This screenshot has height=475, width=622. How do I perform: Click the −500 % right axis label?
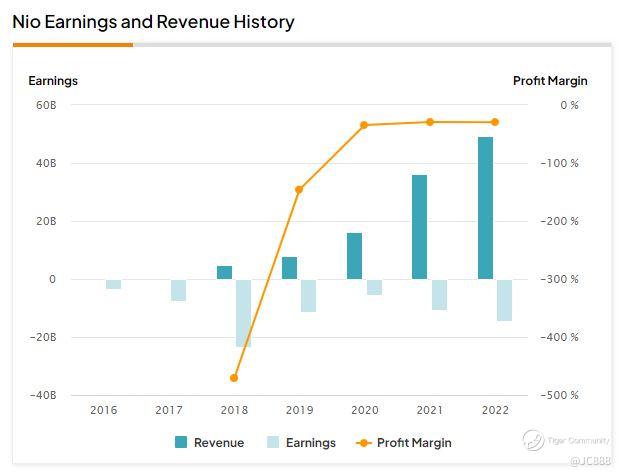[559, 395]
